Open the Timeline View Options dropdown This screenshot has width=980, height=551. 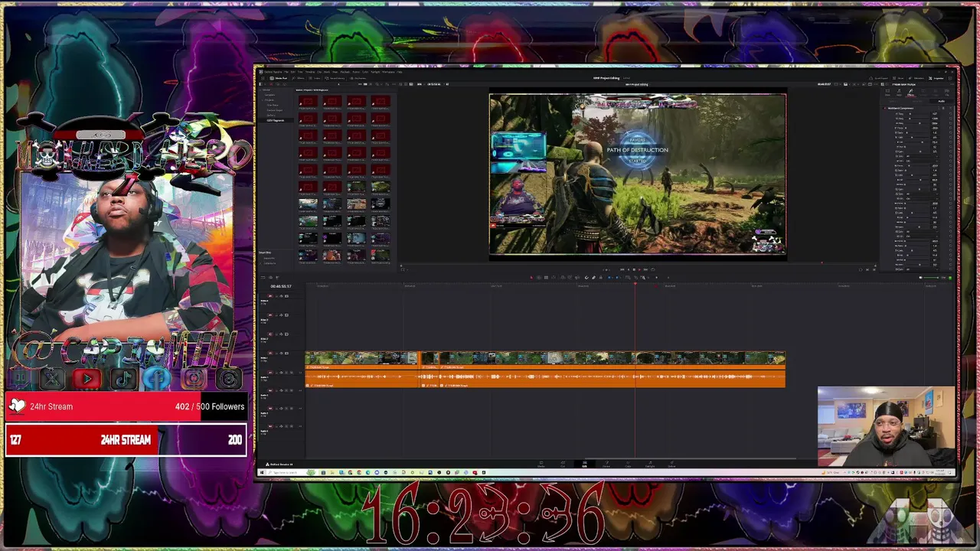(x=263, y=278)
